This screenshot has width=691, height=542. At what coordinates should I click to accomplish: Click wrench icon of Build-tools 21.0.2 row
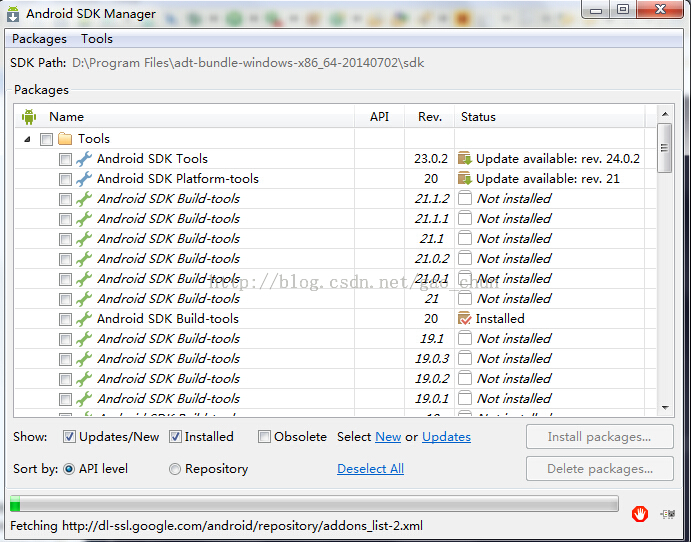84,259
